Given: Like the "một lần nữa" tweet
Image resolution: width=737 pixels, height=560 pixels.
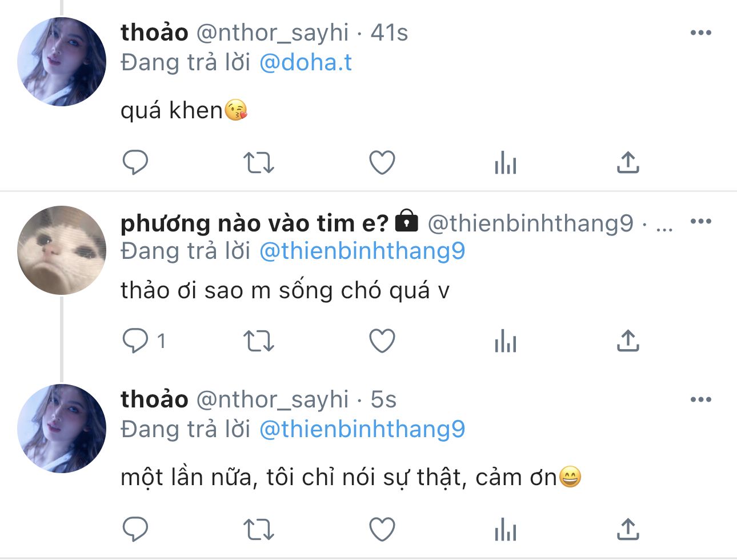Looking at the screenshot, I should tap(382, 530).
